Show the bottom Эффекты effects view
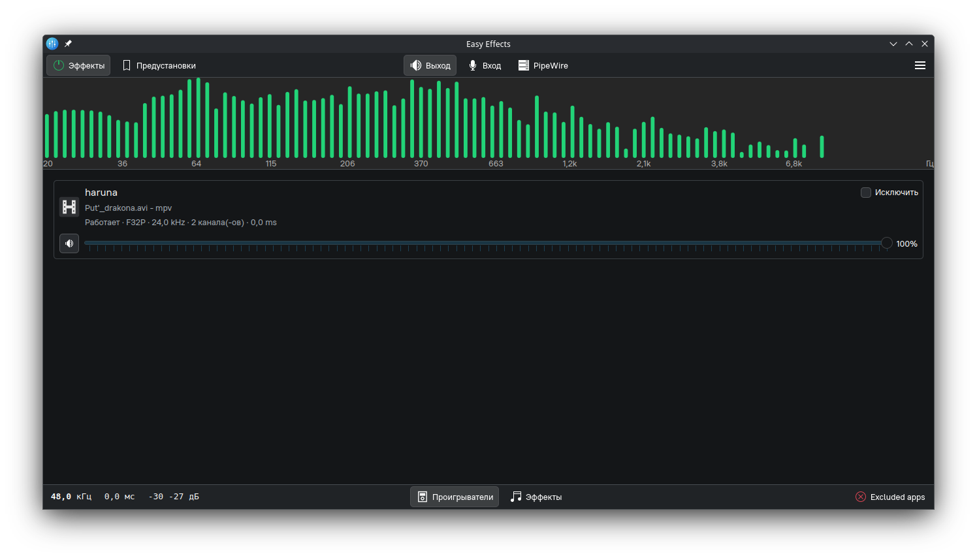 (x=536, y=497)
